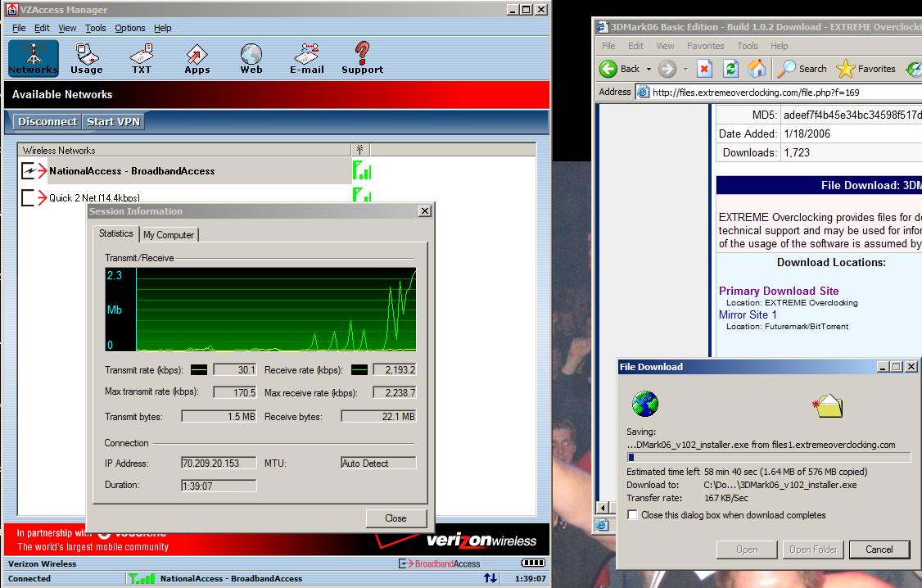Screen dimensions: 922x588
Task: Select the Statistics tab
Action: (x=115, y=233)
